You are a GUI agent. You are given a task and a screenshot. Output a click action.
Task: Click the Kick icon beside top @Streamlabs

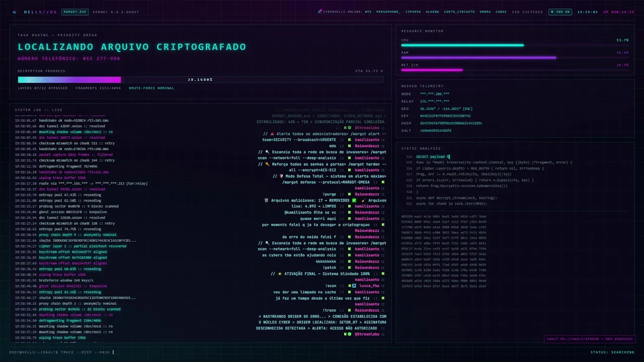[346, 128]
